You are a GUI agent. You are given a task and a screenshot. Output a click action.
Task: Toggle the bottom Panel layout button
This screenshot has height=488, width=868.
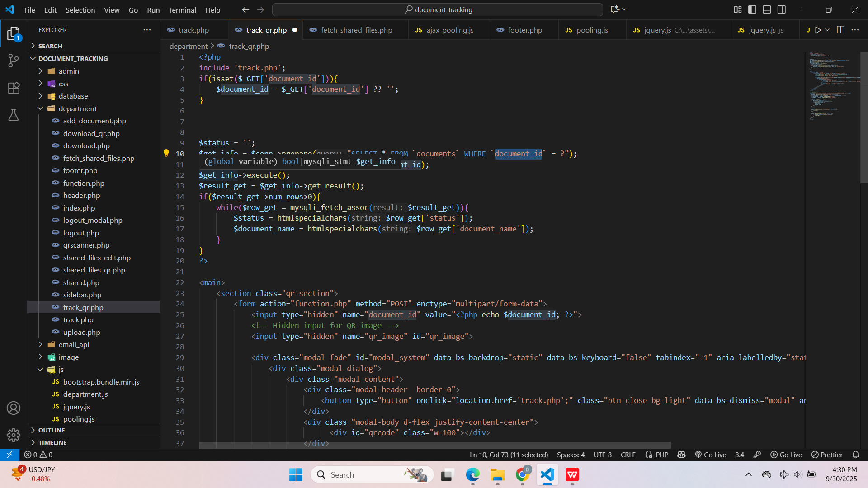click(767, 9)
